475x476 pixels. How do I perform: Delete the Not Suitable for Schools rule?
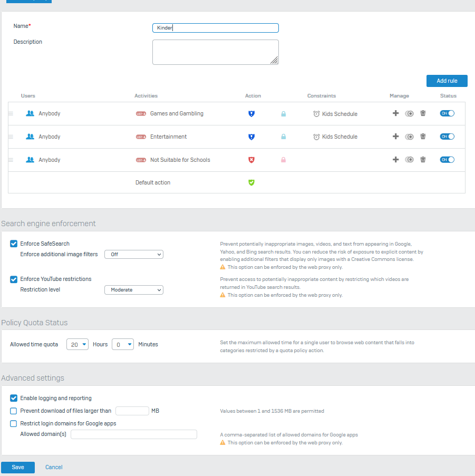pos(423,160)
